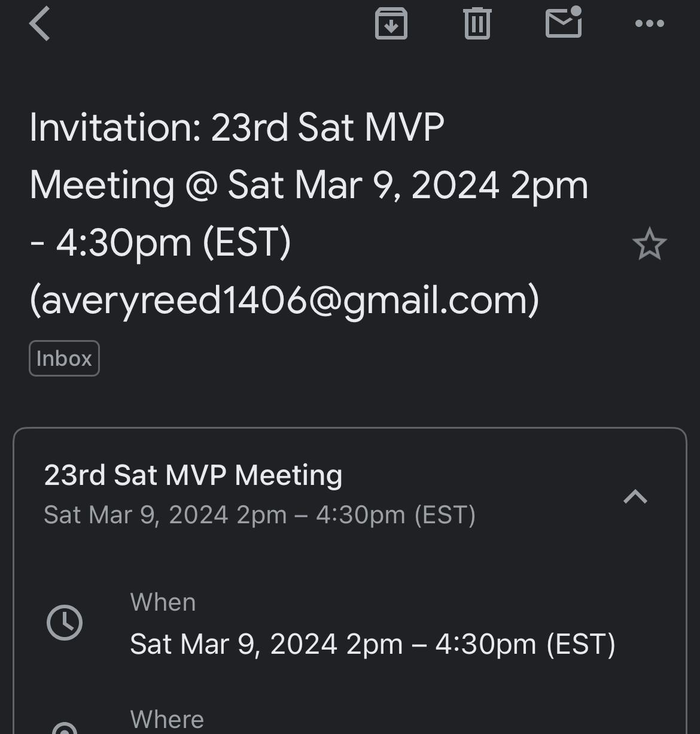Tap the When value Sat Mar 9, 2024 2pm
This screenshot has height=734, width=700.
tap(372, 644)
